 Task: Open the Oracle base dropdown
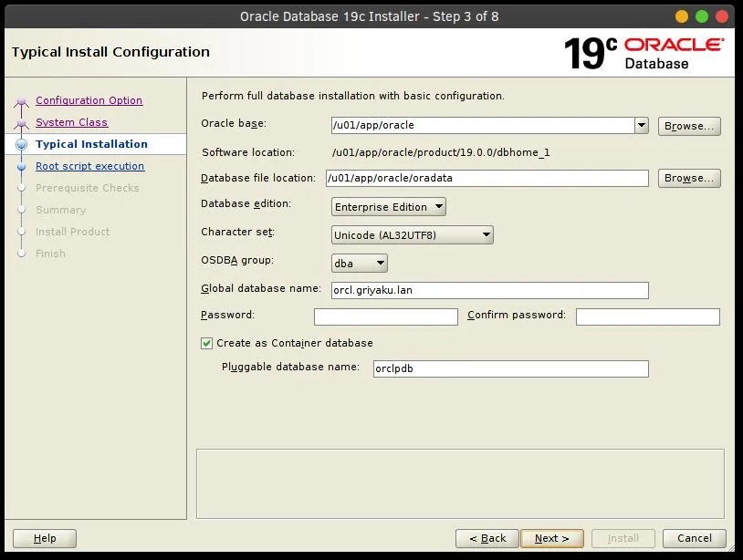642,126
